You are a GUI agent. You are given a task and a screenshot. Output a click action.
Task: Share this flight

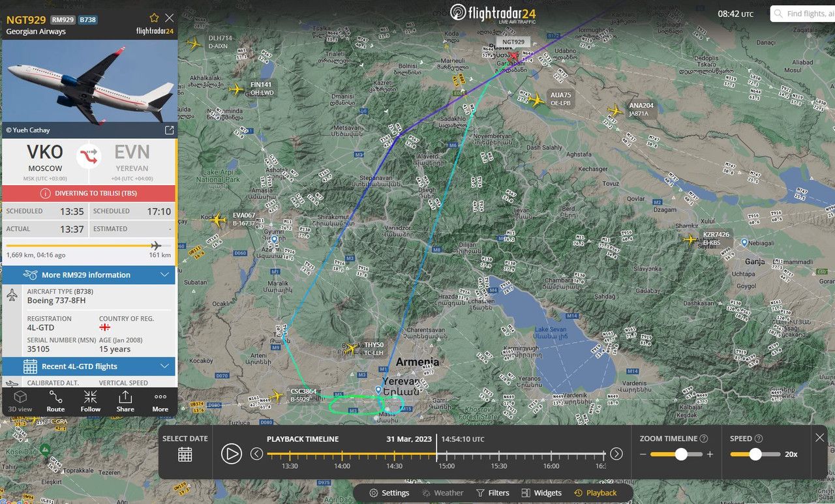click(125, 401)
